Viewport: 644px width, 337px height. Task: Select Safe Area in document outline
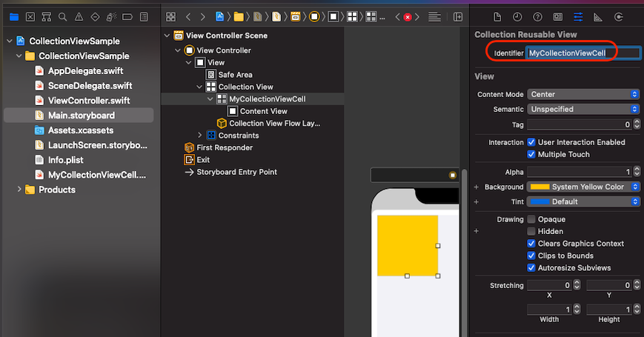pos(236,75)
